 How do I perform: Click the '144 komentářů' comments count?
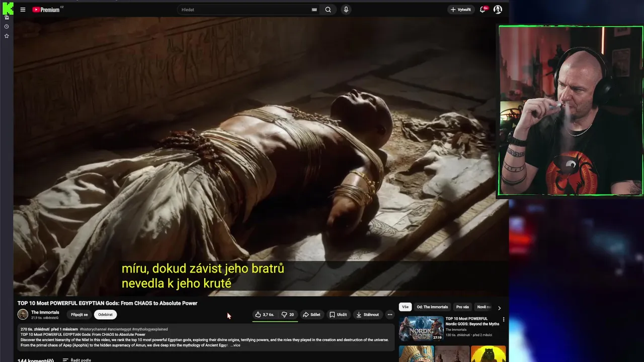point(36,360)
